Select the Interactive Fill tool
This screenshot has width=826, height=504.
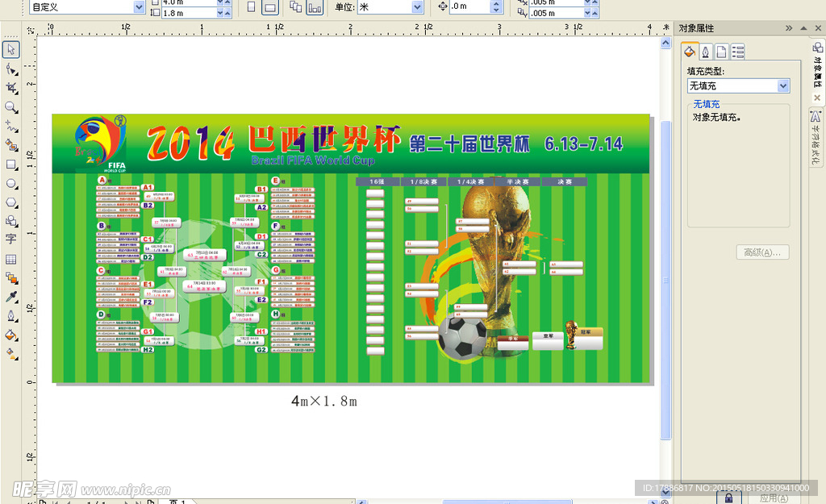(x=10, y=353)
